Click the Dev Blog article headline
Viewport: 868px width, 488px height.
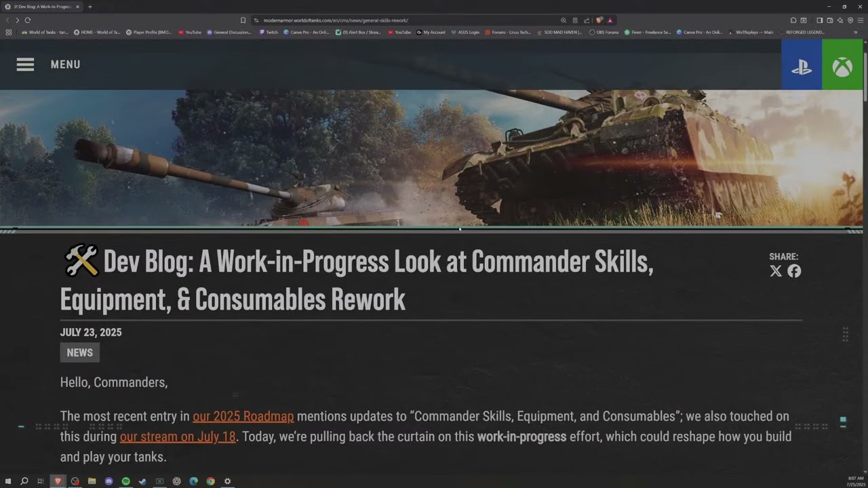[x=357, y=281]
